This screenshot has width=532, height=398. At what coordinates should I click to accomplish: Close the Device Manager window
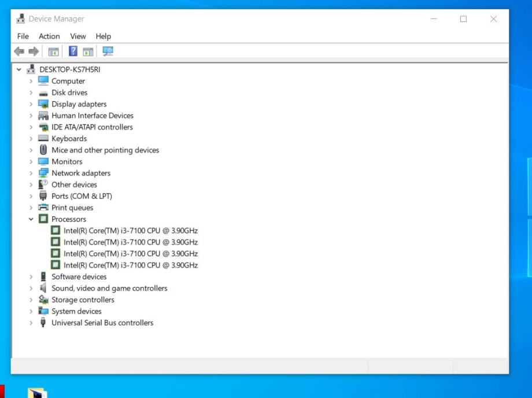tap(494, 19)
